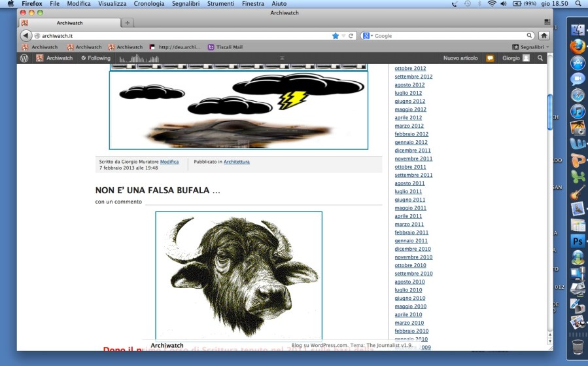Expand the Segnalibri bookmarks menu
588x366 pixels.
click(528, 47)
